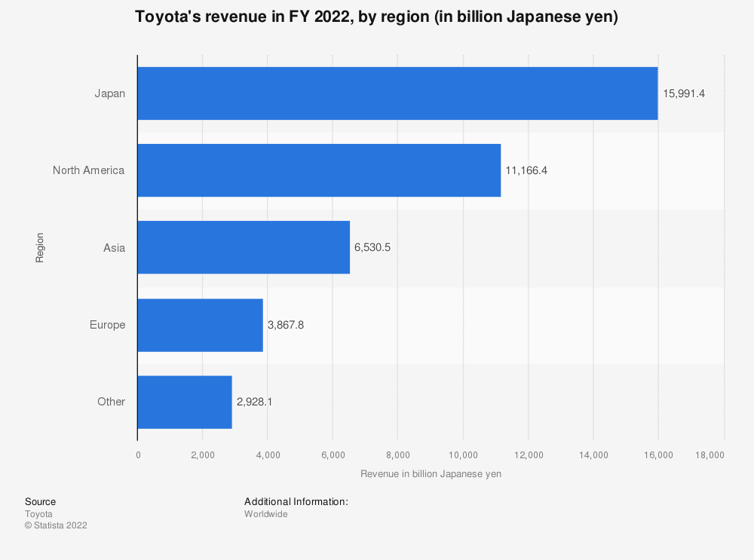Screen dimensions: 754x560
Task: Click the Statista 2022 copyright text
Action: 55,525
